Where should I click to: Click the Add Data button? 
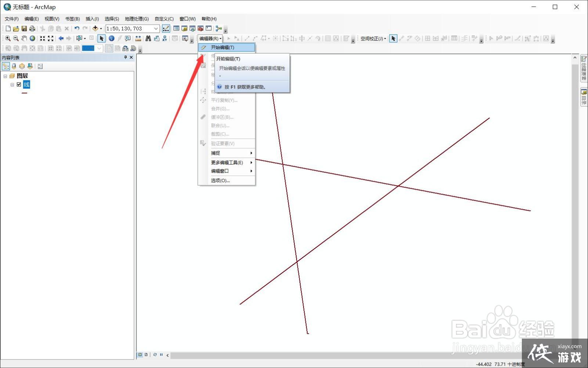click(95, 29)
